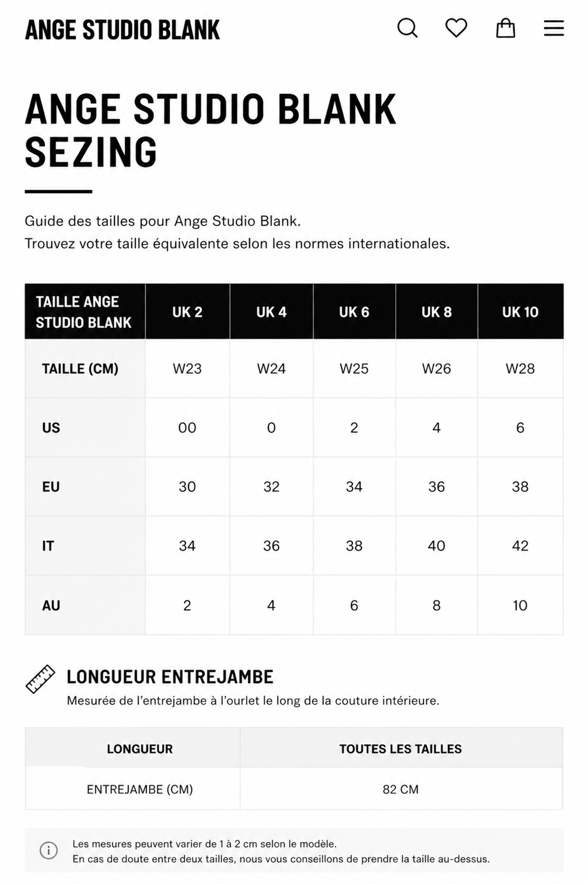The image size is (588, 884).
Task: Select the UK 8 column header
Action: [x=437, y=312]
